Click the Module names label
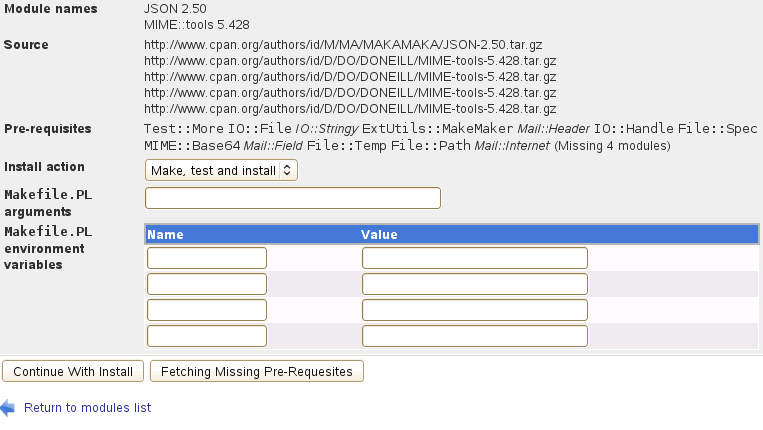Image resolution: width=763 pixels, height=430 pixels. pyautogui.click(x=51, y=9)
